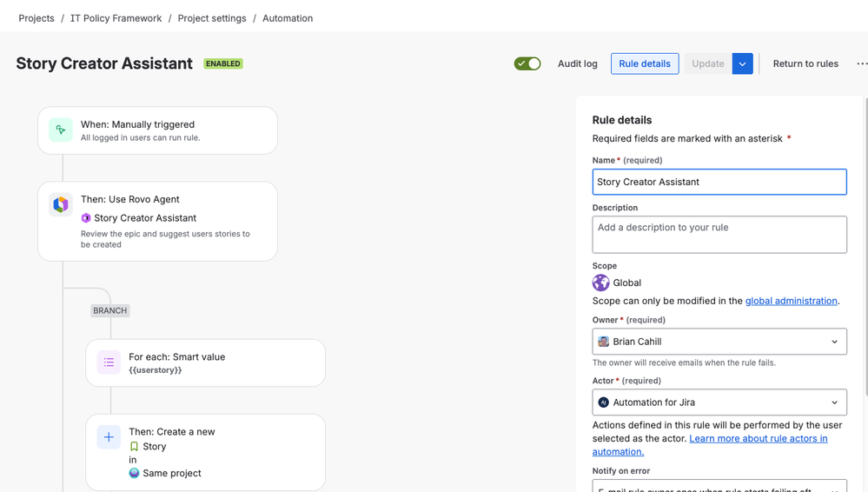
Task: Select the When: Manually triggered card
Action: (157, 130)
